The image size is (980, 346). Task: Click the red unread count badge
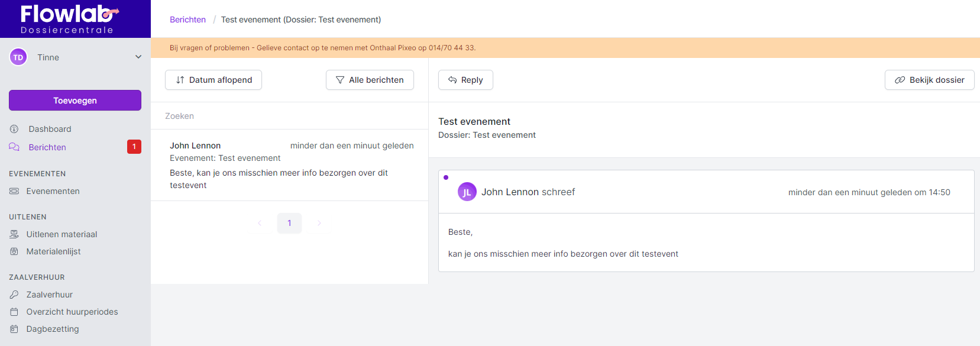(x=134, y=147)
